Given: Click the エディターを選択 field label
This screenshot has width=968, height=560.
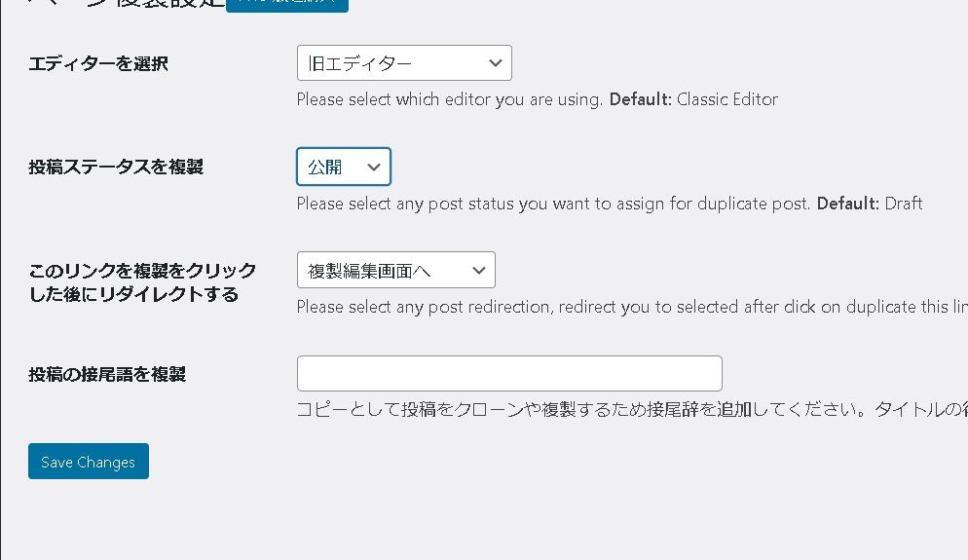Looking at the screenshot, I should tap(98, 64).
